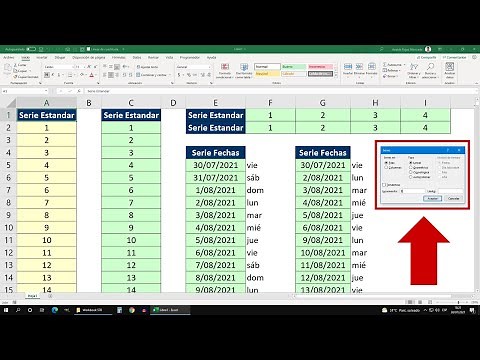Check the Tendencia checkbox
This screenshot has width=480, height=360.
384,185
